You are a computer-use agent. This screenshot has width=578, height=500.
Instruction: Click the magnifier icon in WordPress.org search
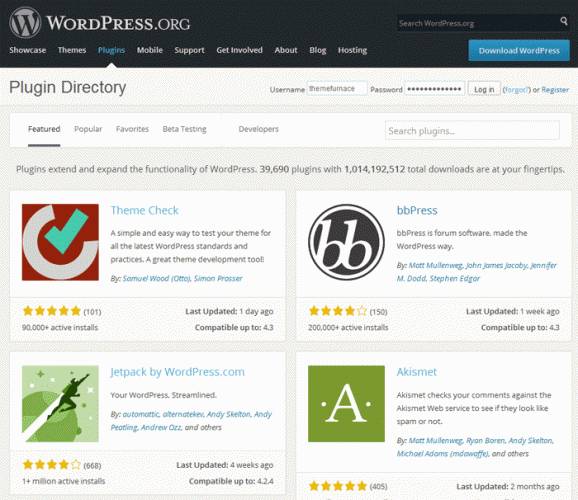[x=564, y=21]
